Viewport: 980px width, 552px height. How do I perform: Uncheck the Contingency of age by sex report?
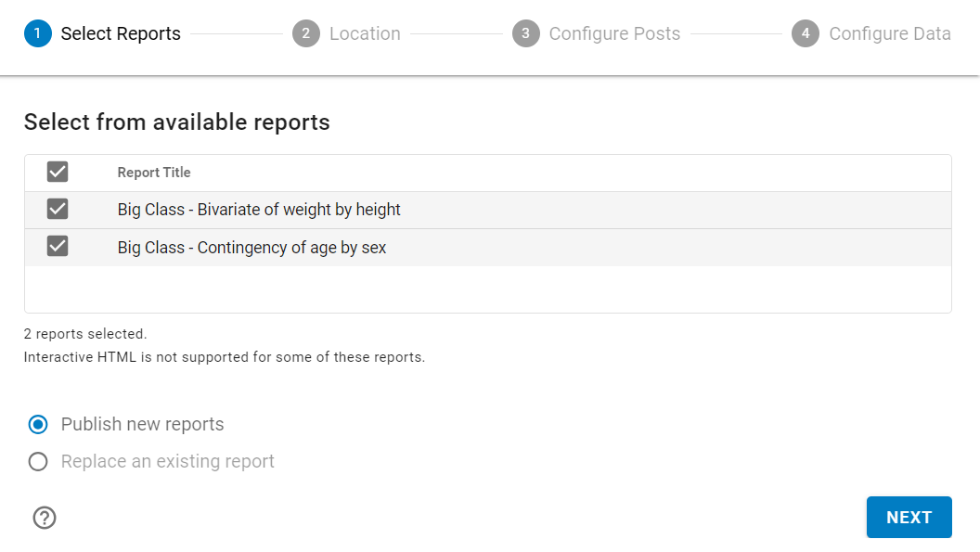coord(58,246)
